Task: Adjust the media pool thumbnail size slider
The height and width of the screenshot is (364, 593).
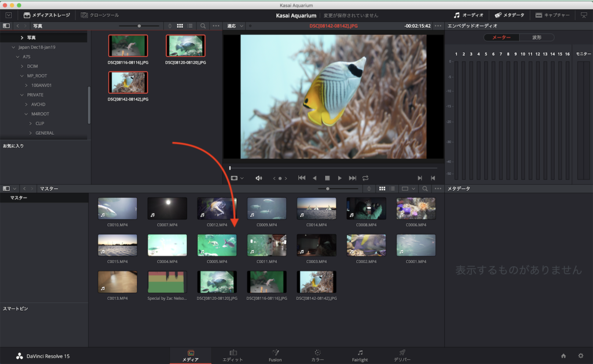Action: point(328,189)
